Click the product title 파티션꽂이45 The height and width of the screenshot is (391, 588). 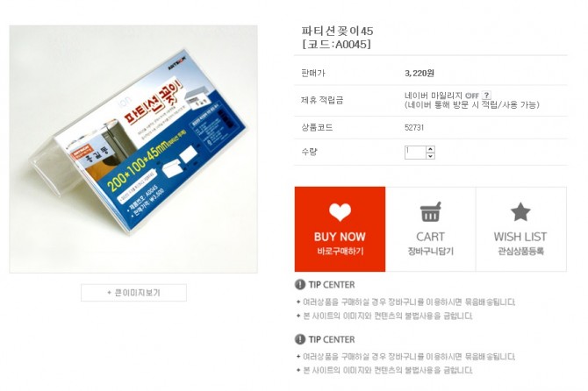tap(337, 31)
